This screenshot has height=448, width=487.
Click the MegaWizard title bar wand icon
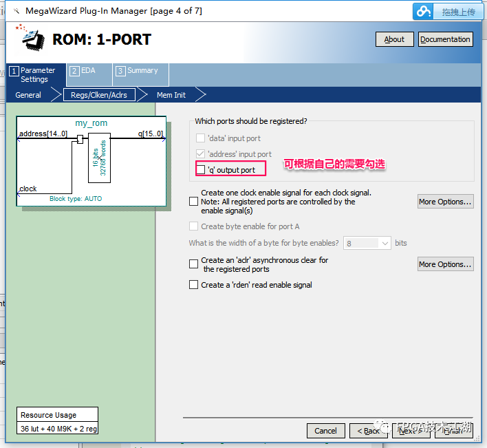click(17, 11)
